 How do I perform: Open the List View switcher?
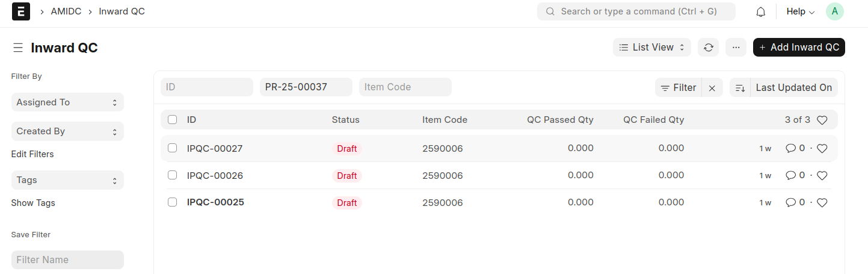pos(652,48)
